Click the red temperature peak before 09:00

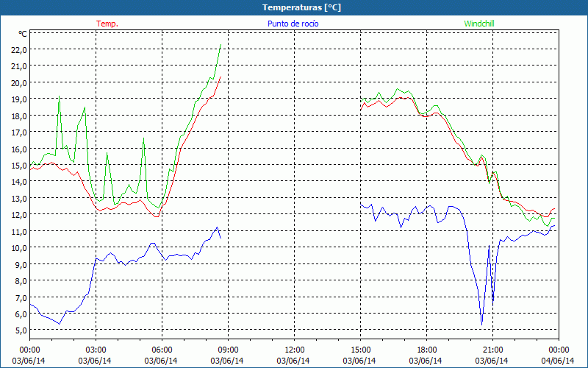click(221, 77)
